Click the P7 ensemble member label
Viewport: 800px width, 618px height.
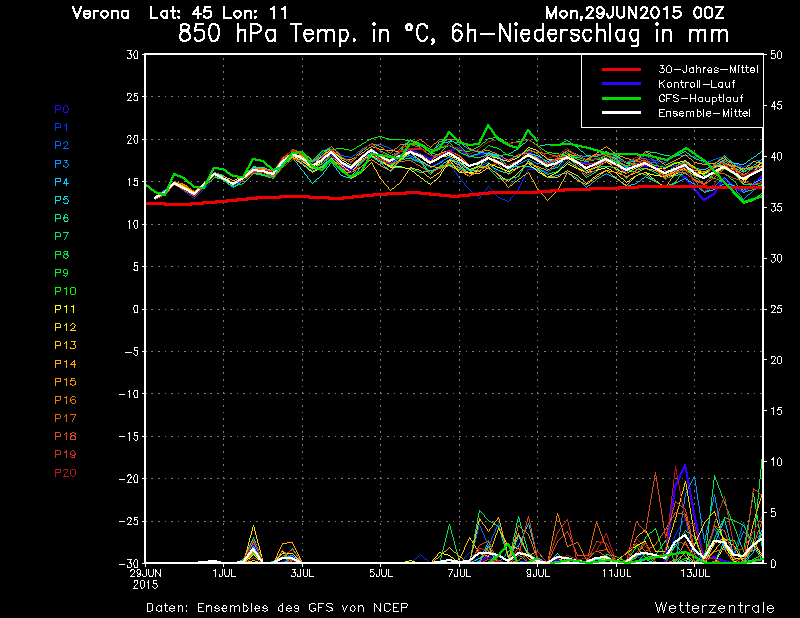pyautogui.click(x=62, y=236)
